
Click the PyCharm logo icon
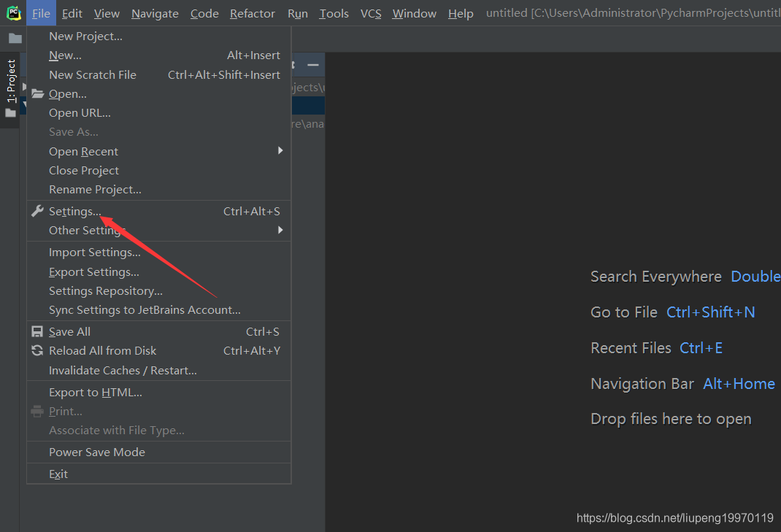(x=14, y=13)
